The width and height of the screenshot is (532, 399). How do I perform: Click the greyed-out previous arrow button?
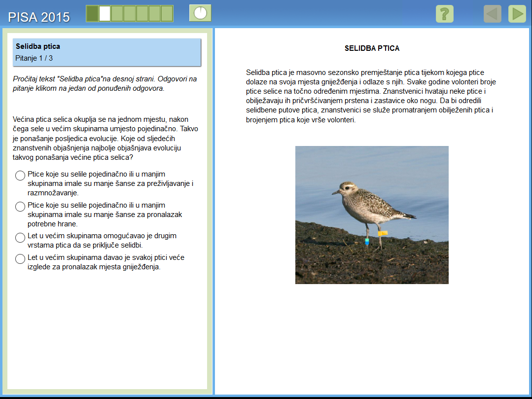coord(492,14)
